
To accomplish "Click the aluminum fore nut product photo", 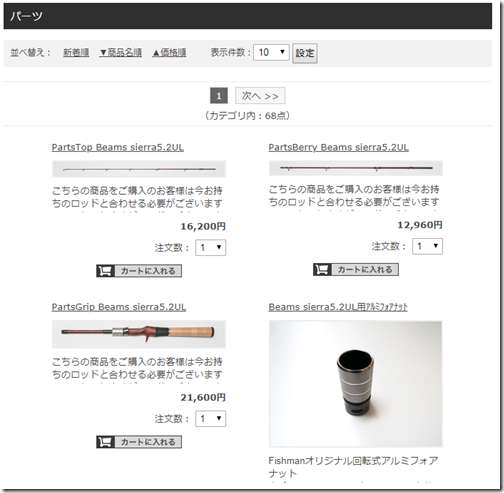I will click(356, 384).
